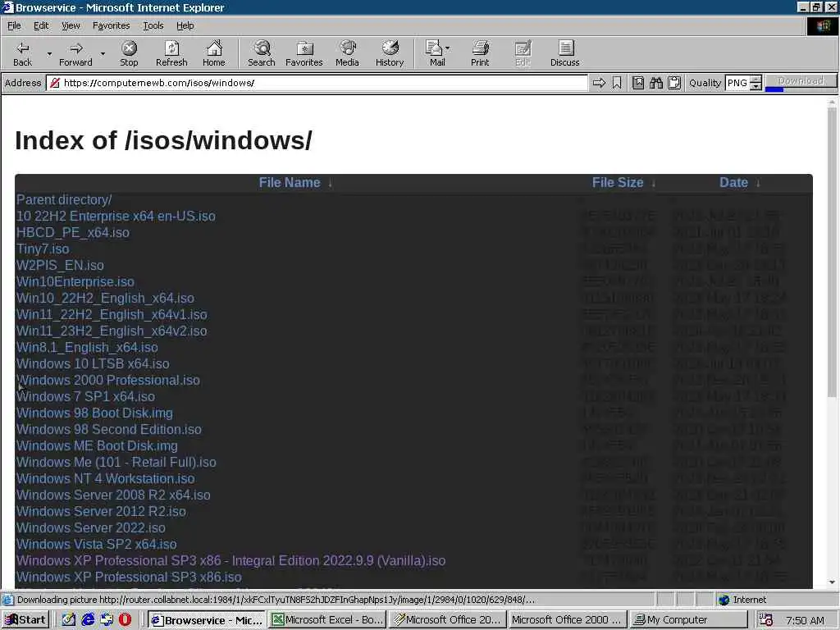
Task: Click the system tray scheduler icon
Action: click(x=766, y=620)
